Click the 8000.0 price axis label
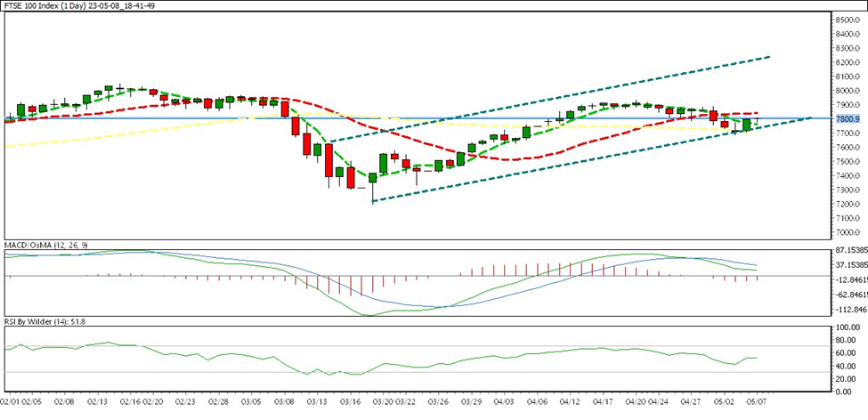The image size is (868, 420). tap(847, 91)
